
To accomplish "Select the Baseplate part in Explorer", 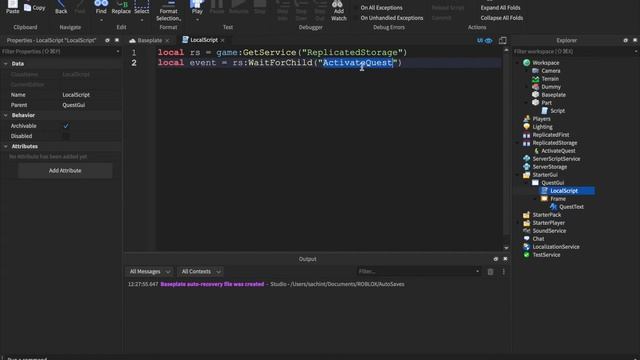I will (553, 95).
